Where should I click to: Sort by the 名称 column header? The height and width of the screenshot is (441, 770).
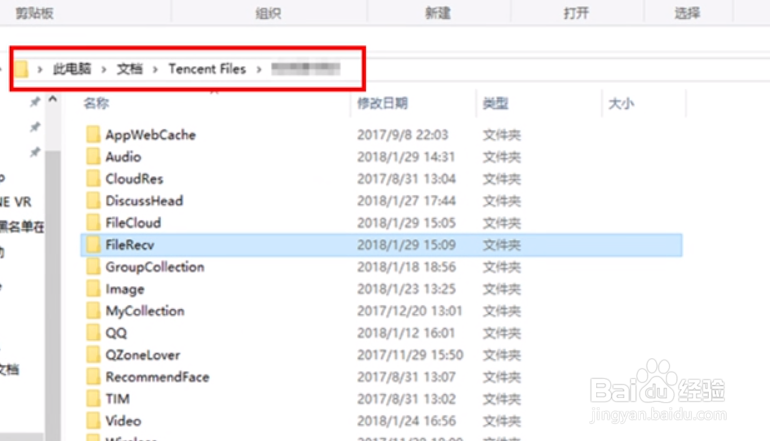(x=96, y=103)
